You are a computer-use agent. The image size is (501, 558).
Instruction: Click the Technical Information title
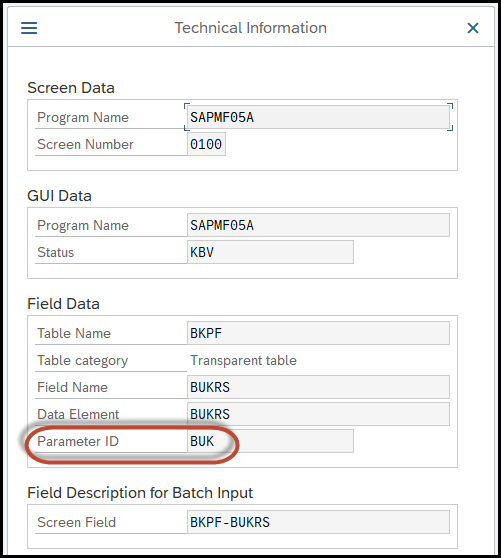click(x=250, y=28)
